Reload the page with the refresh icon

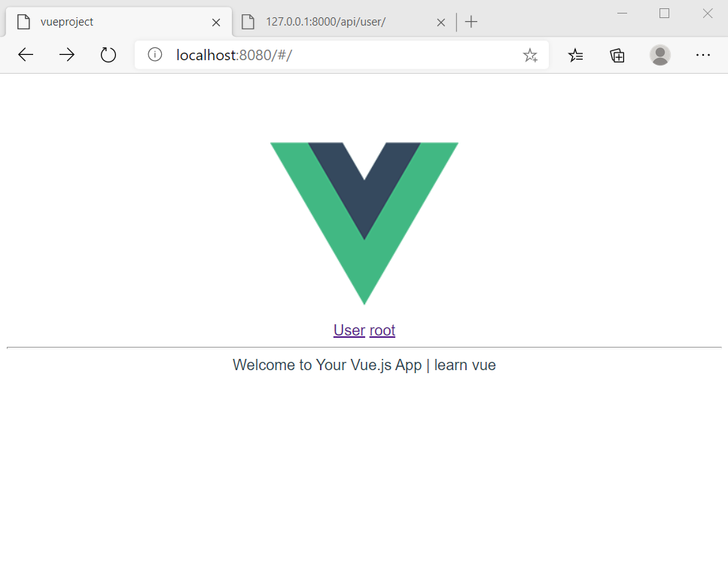(x=108, y=55)
